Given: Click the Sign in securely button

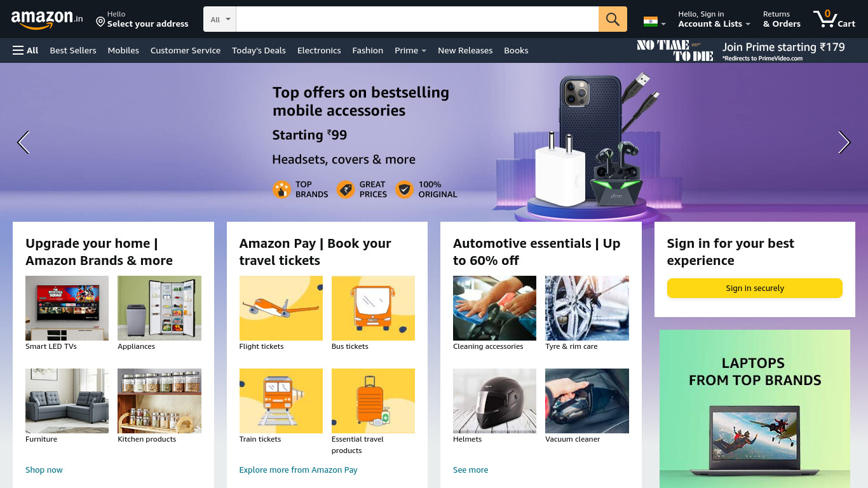Looking at the screenshot, I should pos(755,288).
